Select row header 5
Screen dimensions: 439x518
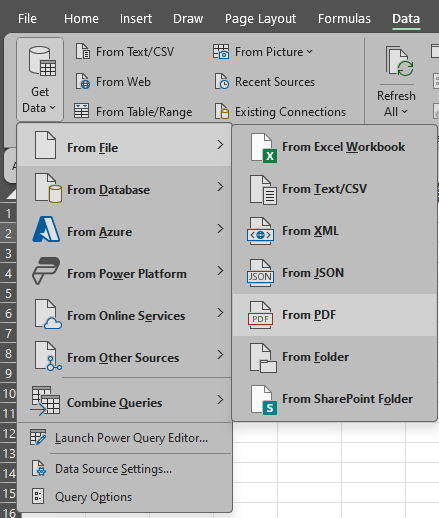8,293
